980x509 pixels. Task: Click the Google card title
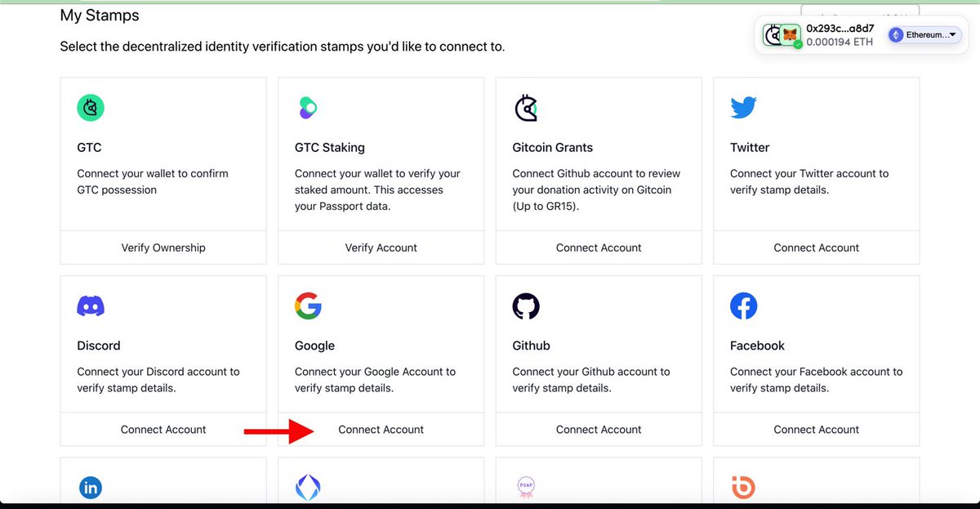(315, 346)
